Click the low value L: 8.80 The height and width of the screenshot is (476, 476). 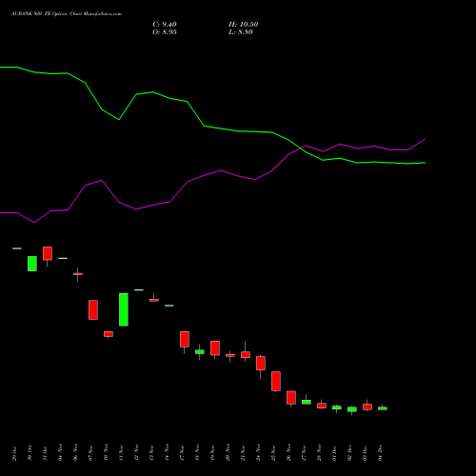(x=241, y=32)
